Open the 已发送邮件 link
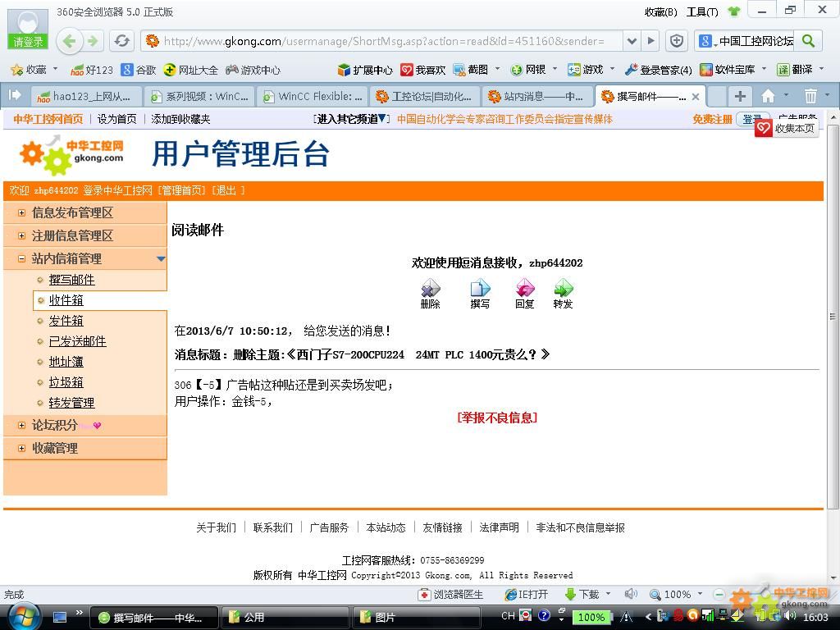Image resolution: width=840 pixels, height=630 pixels. [x=78, y=341]
